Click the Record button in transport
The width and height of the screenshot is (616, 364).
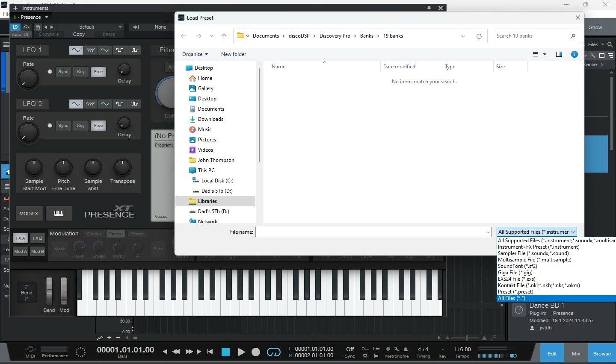pyautogui.click(x=256, y=352)
